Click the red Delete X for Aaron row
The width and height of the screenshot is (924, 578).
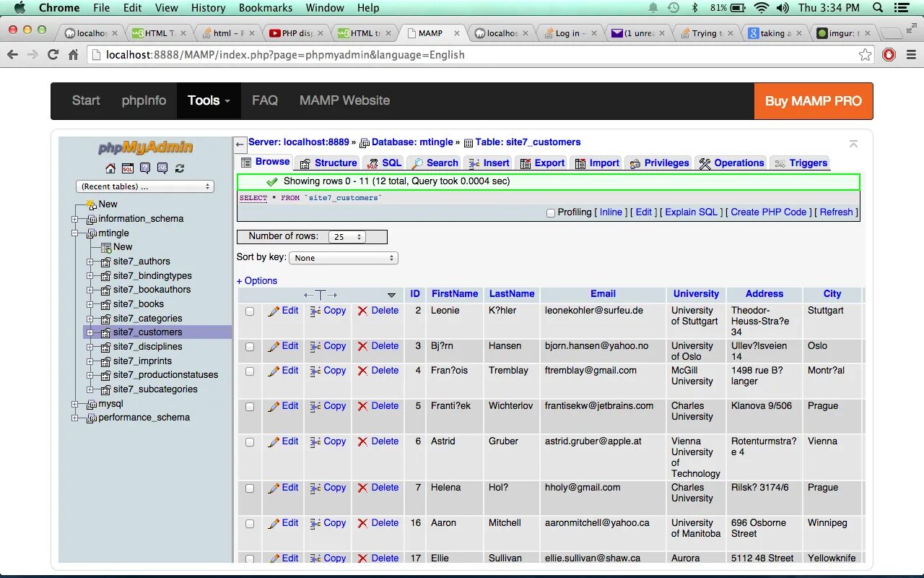(x=362, y=524)
